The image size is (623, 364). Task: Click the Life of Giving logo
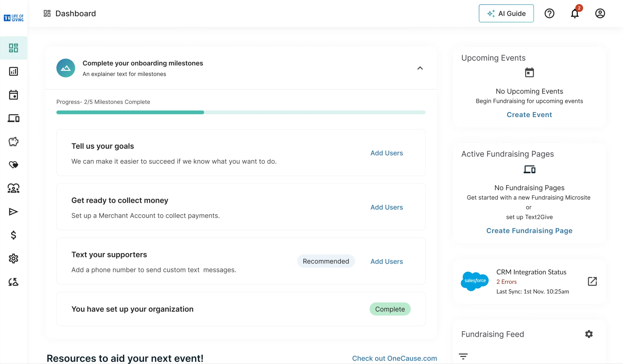point(14,18)
